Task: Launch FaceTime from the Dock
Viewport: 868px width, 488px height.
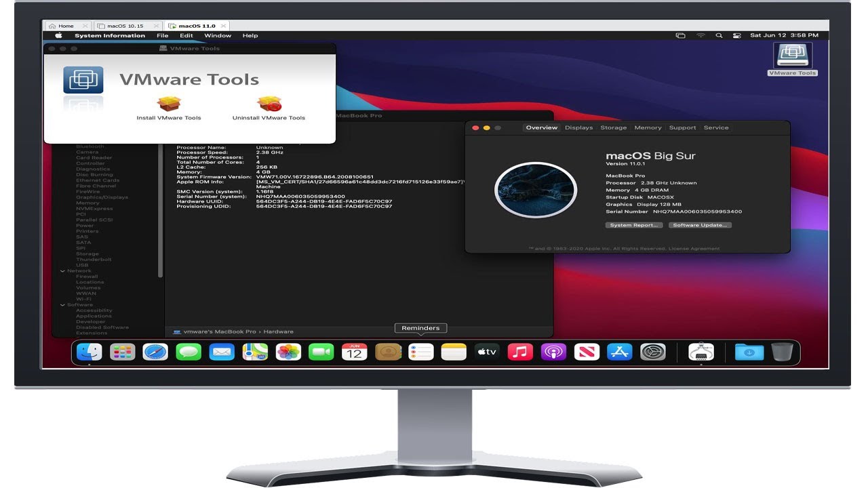Action: pos(321,352)
